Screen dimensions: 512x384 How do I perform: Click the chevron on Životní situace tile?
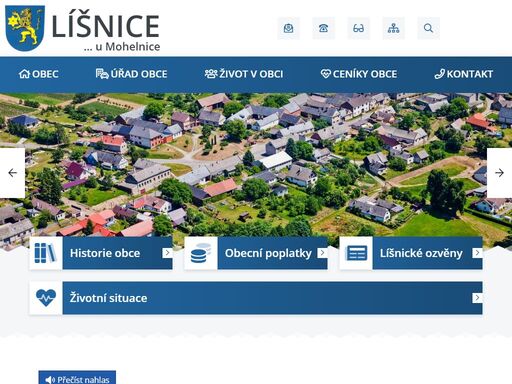pyautogui.click(x=477, y=298)
